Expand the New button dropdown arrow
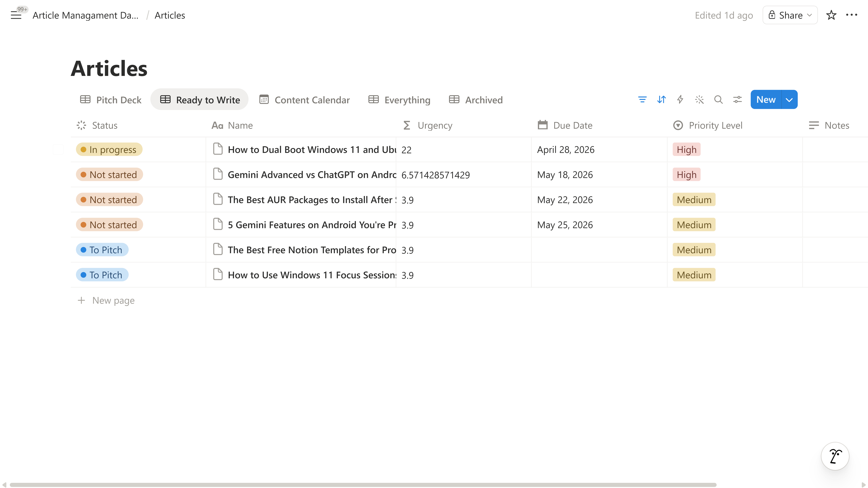Viewport: 868px width, 488px height. coord(789,100)
